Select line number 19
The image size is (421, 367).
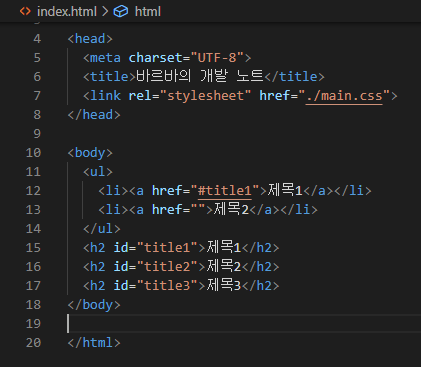pyautogui.click(x=33, y=324)
